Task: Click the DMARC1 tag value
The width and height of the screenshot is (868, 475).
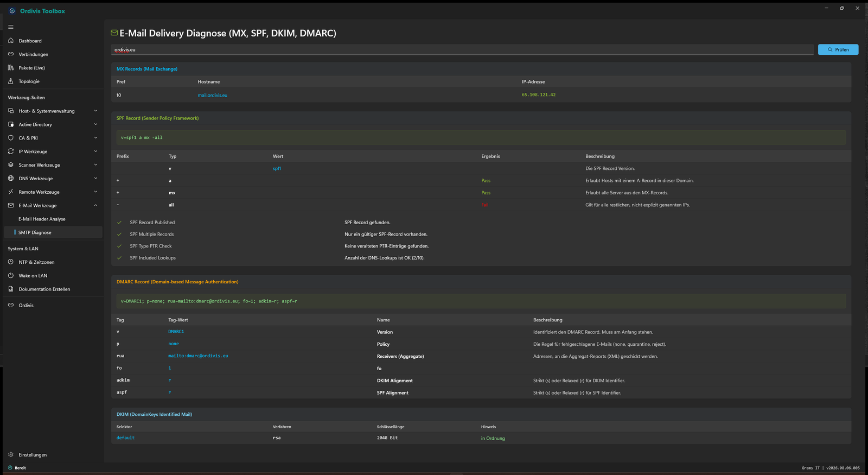Action: pos(176,332)
